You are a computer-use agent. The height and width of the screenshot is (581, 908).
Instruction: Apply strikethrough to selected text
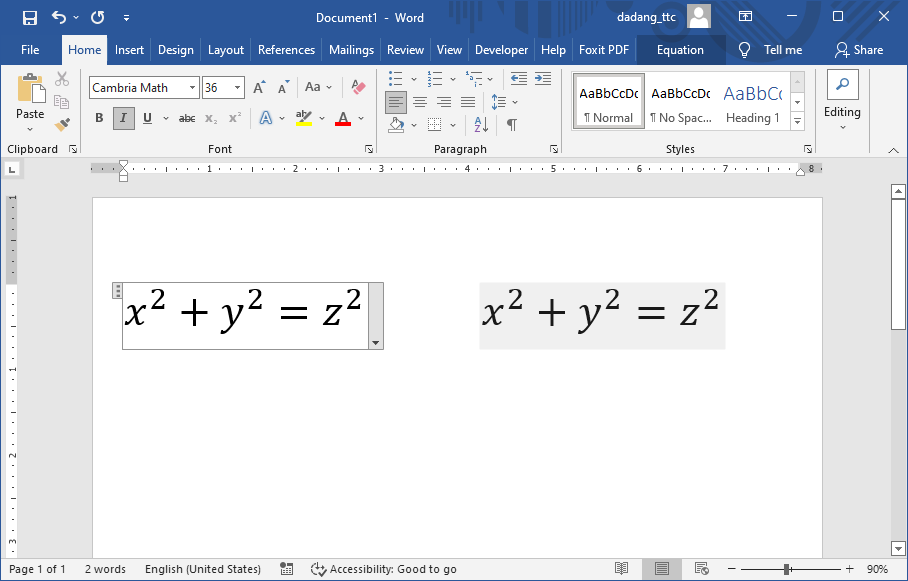187,118
